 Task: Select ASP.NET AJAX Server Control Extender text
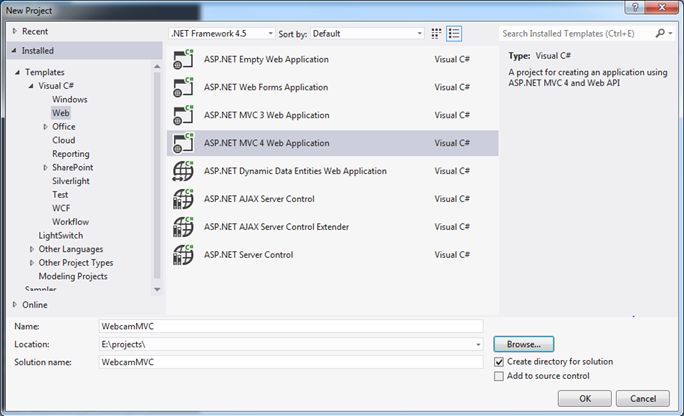pyautogui.click(x=277, y=227)
